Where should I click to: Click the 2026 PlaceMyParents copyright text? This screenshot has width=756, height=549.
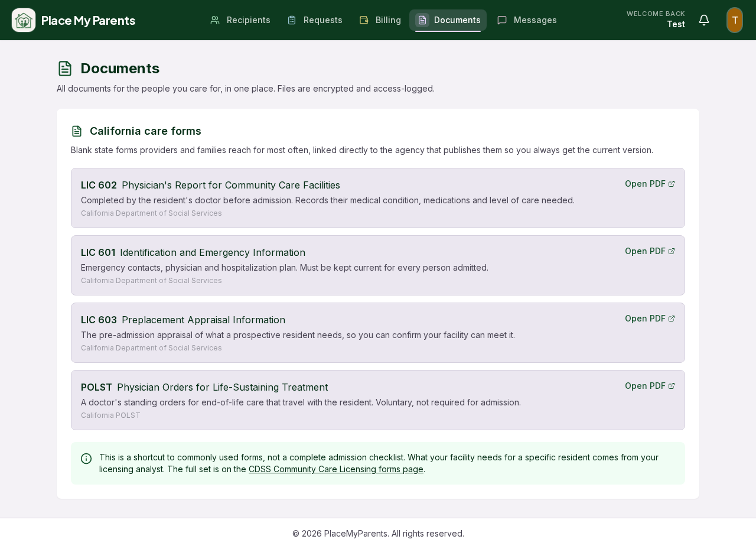coord(378,534)
